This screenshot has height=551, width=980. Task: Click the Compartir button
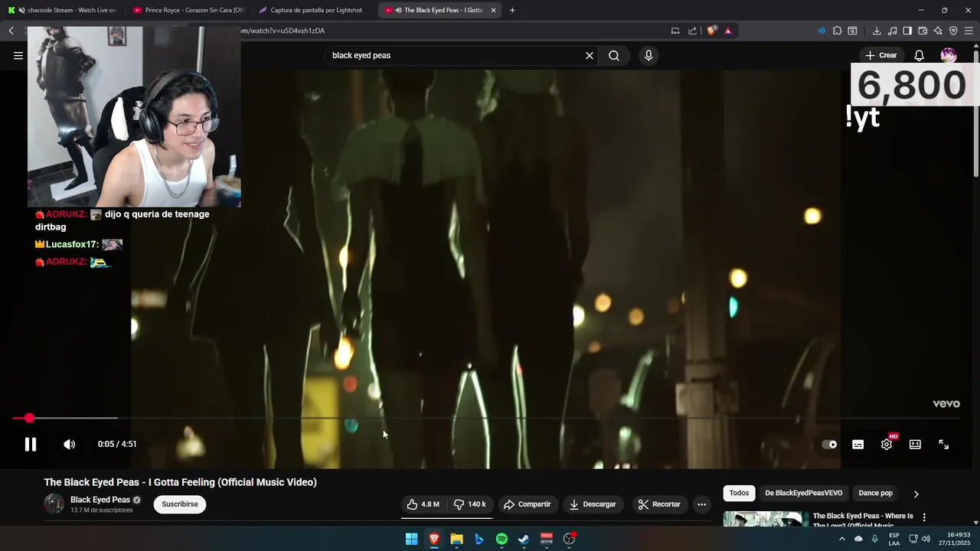coord(527,504)
